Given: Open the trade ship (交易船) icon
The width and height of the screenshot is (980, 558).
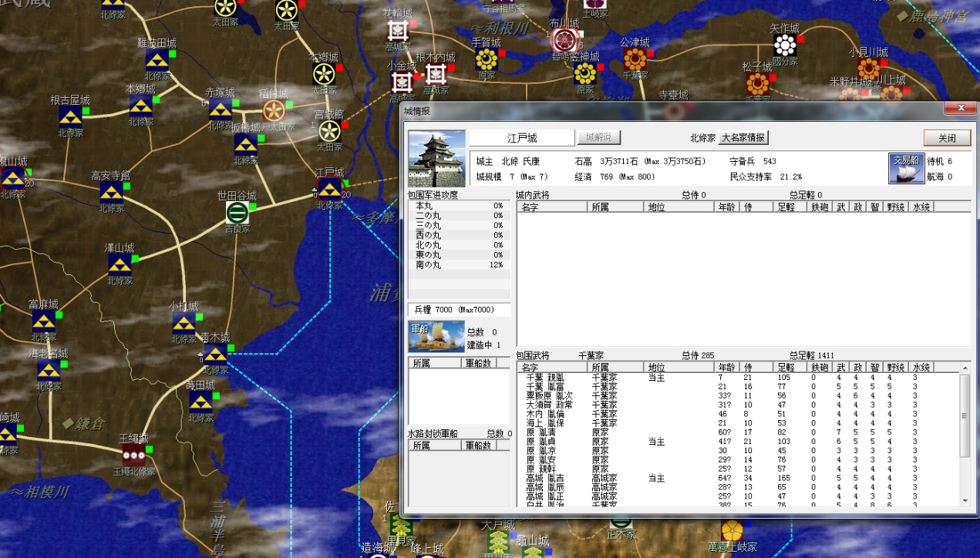Looking at the screenshot, I should [906, 168].
